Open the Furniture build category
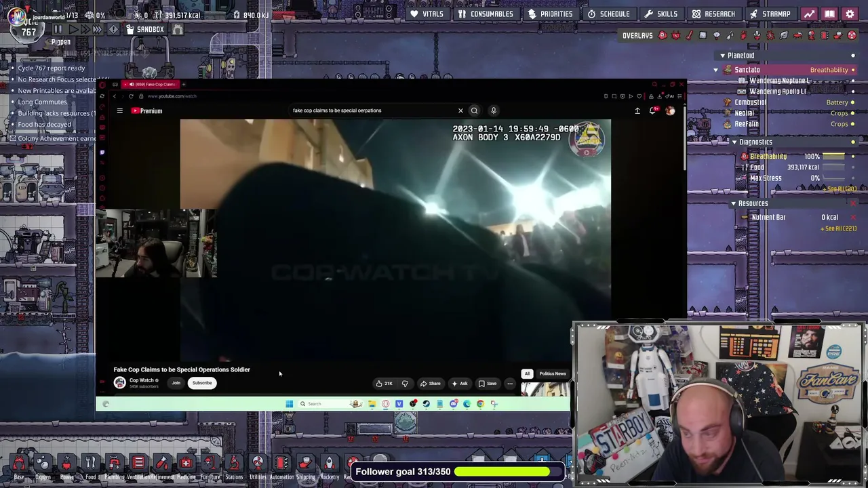This screenshot has height=488, width=868. (210, 466)
